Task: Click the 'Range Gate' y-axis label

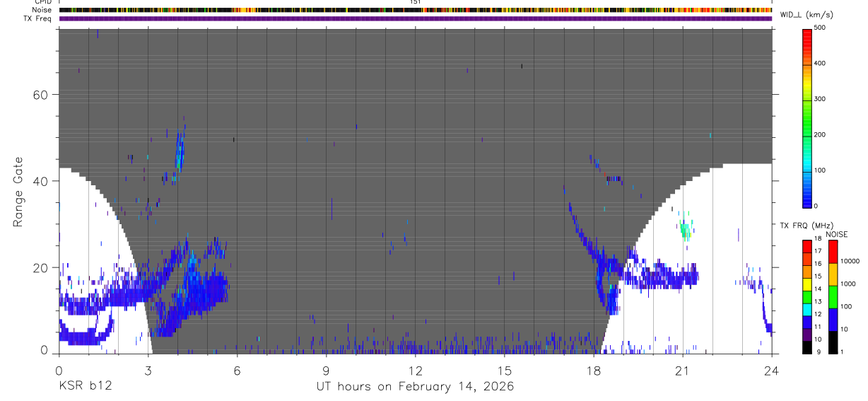Action: point(18,192)
